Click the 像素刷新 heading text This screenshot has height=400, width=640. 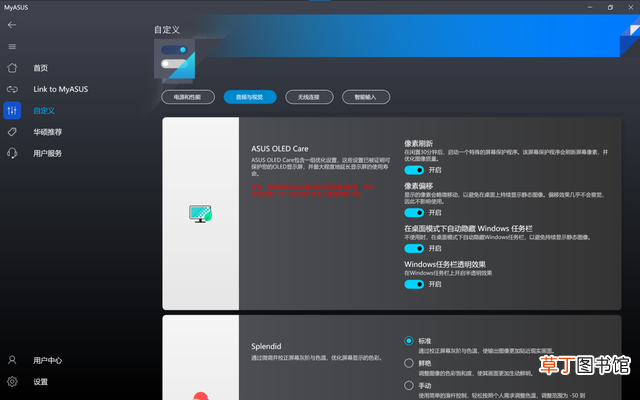coord(418,143)
